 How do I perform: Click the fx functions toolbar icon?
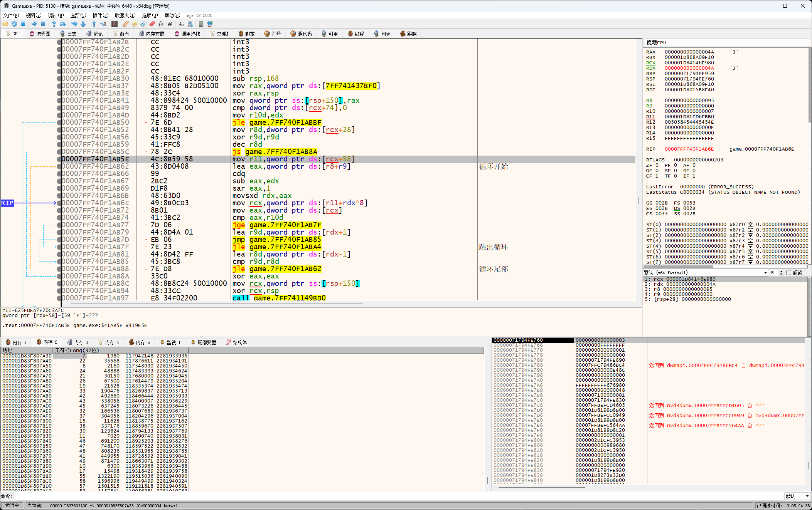point(161,24)
